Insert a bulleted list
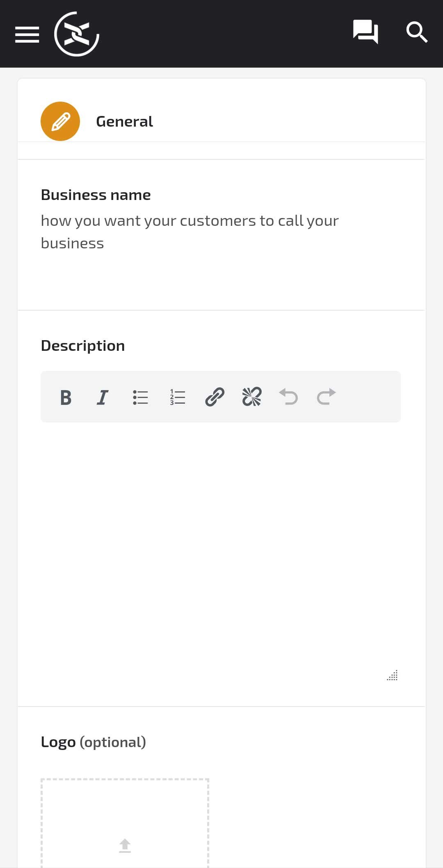 140,397
